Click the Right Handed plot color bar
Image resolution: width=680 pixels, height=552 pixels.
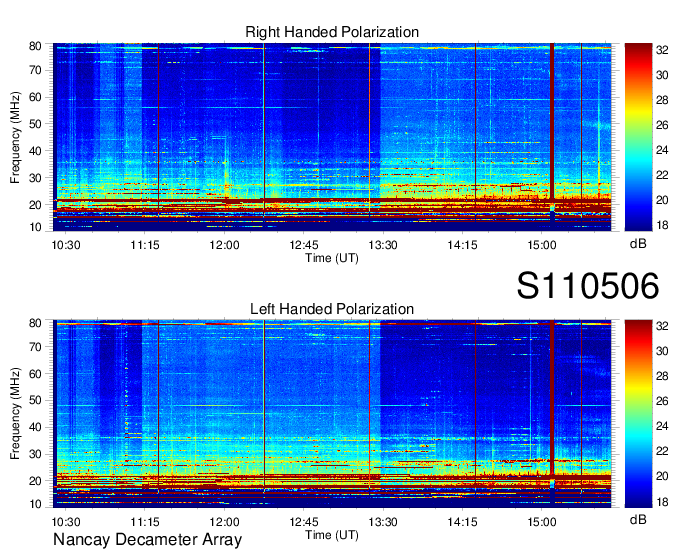(x=638, y=137)
